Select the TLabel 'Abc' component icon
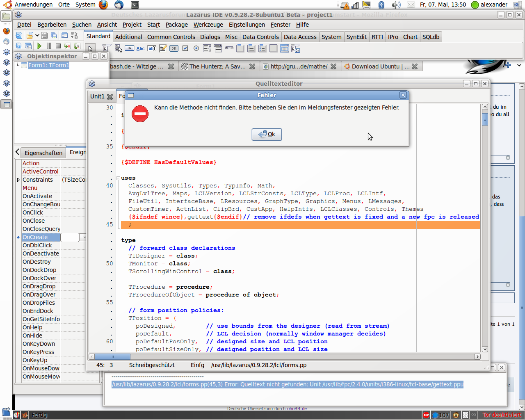 (140, 48)
